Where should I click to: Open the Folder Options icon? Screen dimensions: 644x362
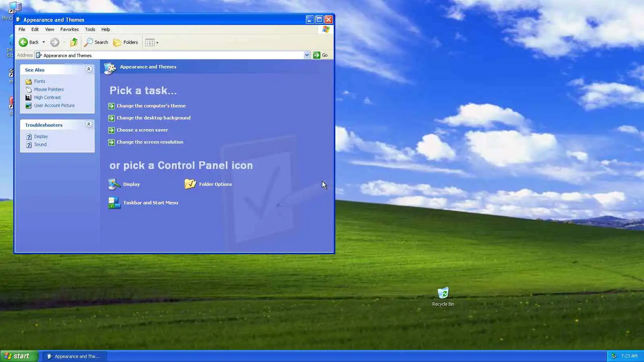click(208, 184)
